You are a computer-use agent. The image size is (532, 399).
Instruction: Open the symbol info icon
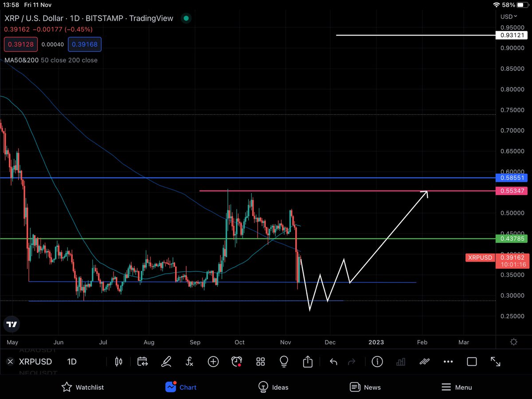(377, 362)
